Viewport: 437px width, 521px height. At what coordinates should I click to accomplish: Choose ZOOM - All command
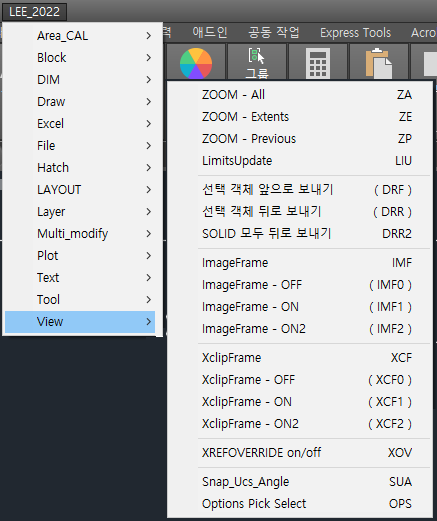tap(300, 95)
